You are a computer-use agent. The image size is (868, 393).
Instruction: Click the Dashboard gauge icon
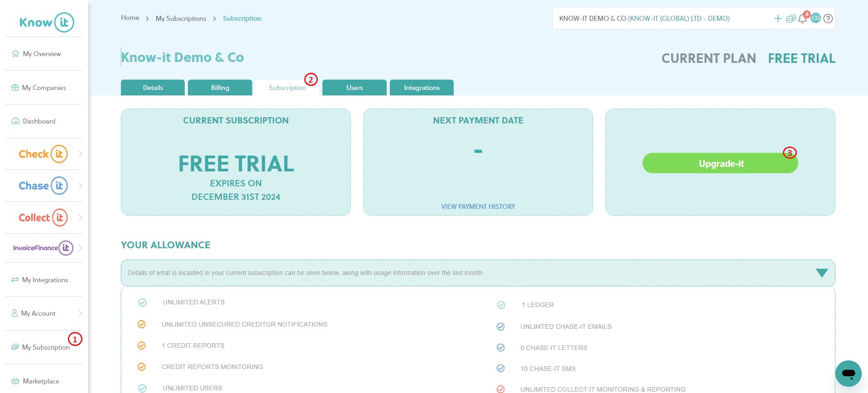click(x=15, y=121)
